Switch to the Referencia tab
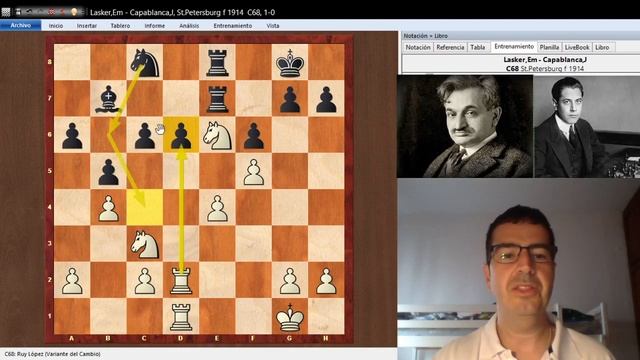Screen dimensions: 640x360 (450, 47)
